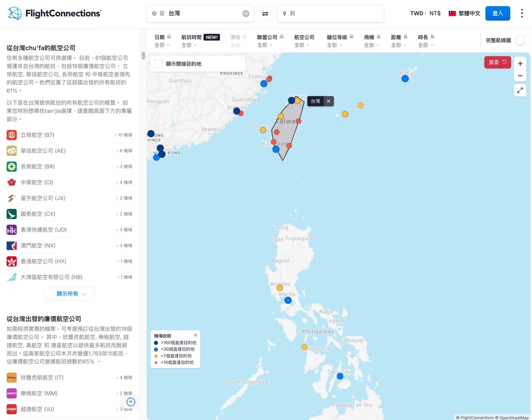The width and height of the screenshot is (532, 420).
Task: Open the 航班時間 filter dropdown
Action: [x=200, y=41]
